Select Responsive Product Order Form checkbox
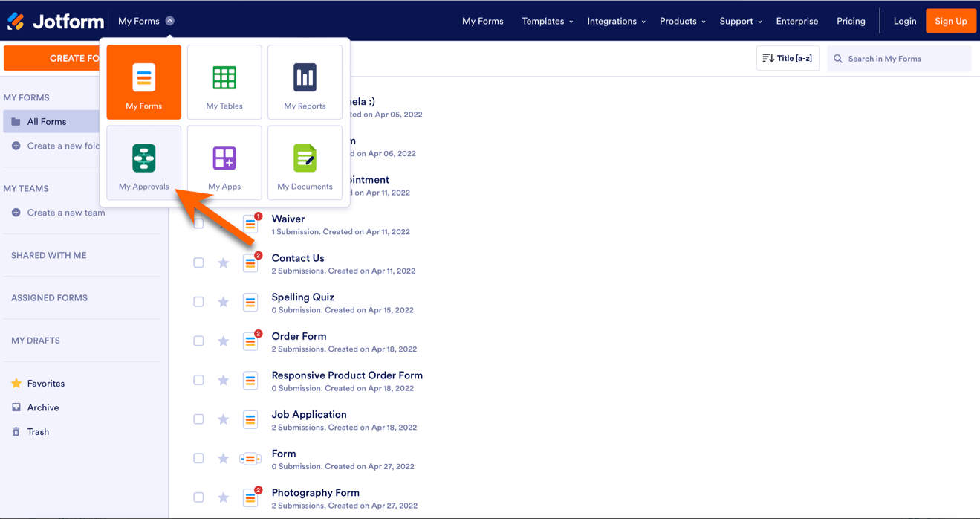980x519 pixels. 198,380
